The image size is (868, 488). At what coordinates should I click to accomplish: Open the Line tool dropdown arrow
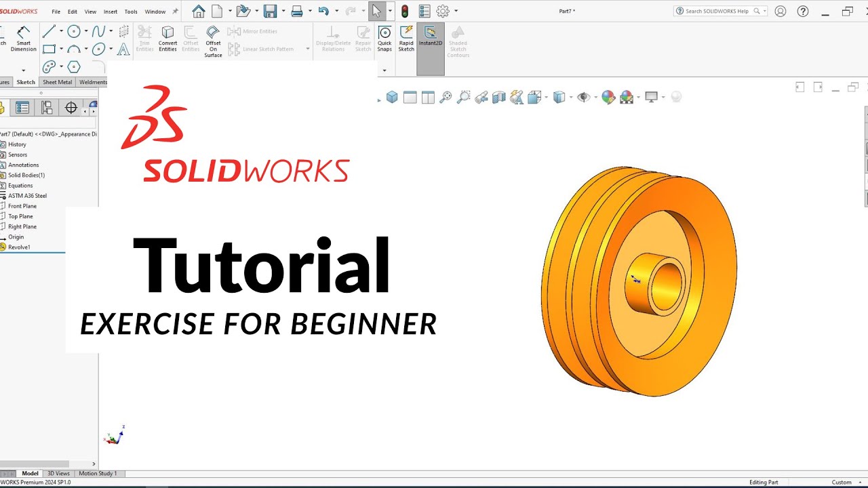(61, 31)
